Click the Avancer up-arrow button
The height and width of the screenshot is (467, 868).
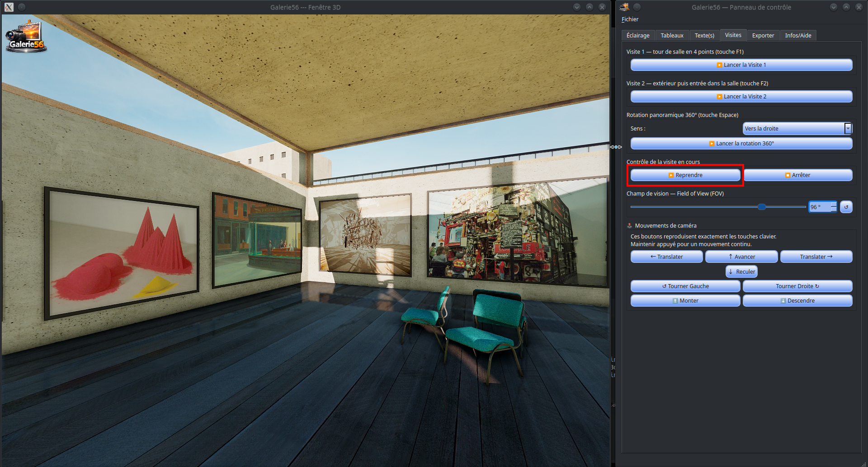[741, 257]
